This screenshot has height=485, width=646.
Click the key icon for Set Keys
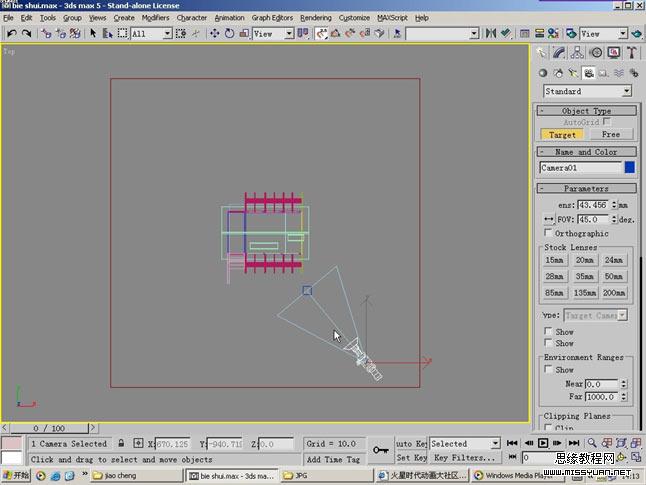tap(380, 450)
